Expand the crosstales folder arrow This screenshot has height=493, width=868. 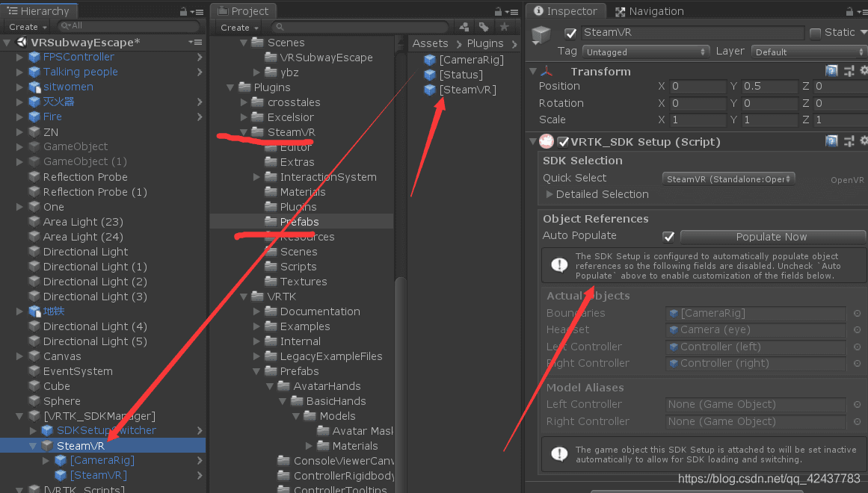pyautogui.click(x=244, y=102)
